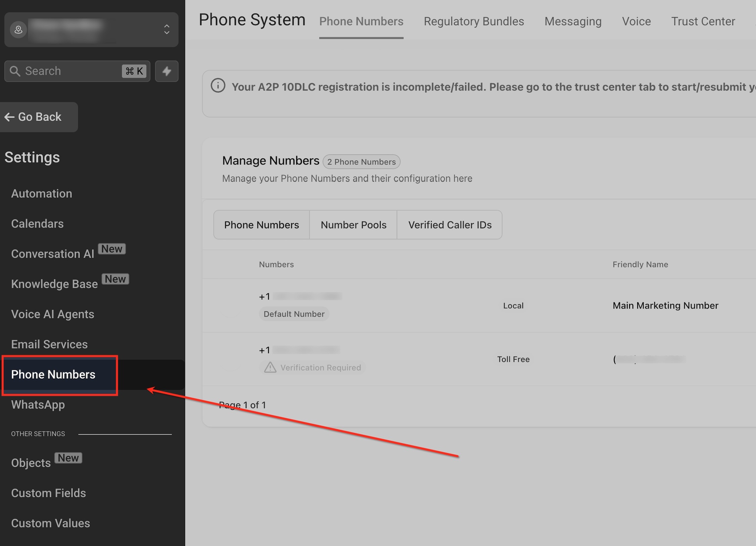Image resolution: width=756 pixels, height=546 pixels.
Task: Click the Main Marketing Number row
Action: pyautogui.click(x=665, y=306)
